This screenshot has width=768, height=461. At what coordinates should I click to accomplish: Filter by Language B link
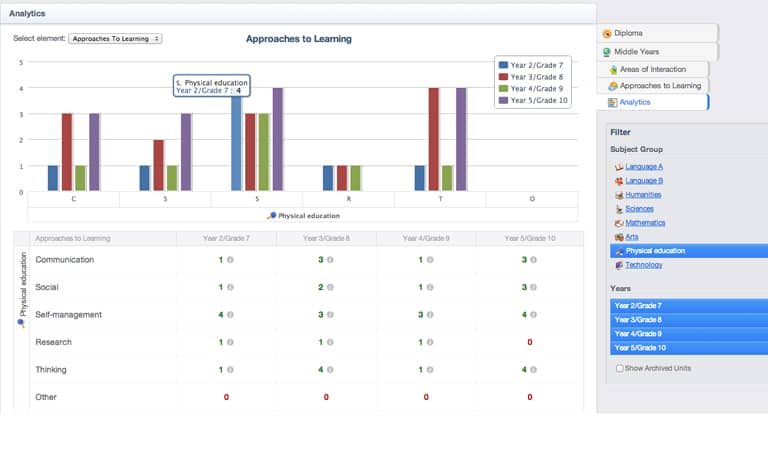tap(644, 181)
